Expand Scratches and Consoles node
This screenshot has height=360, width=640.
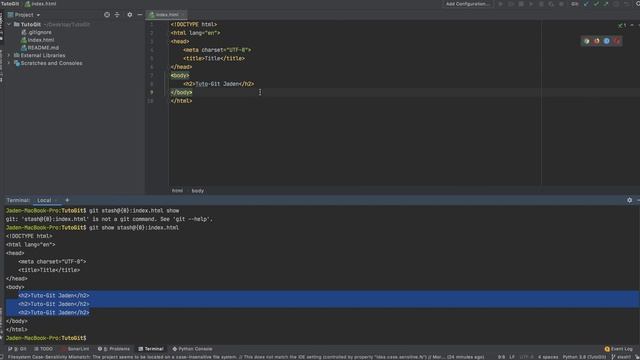tap(9, 63)
